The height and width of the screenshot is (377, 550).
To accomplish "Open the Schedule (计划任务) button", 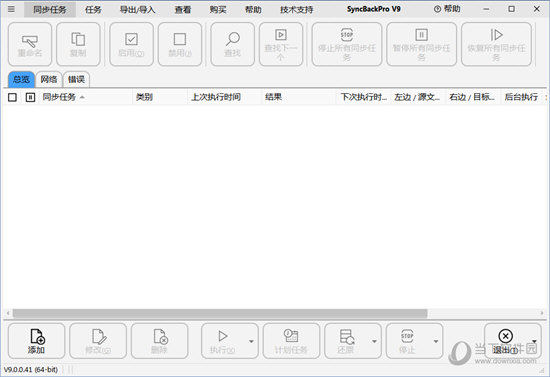I will pyautogui.click(x=291, y=341).
